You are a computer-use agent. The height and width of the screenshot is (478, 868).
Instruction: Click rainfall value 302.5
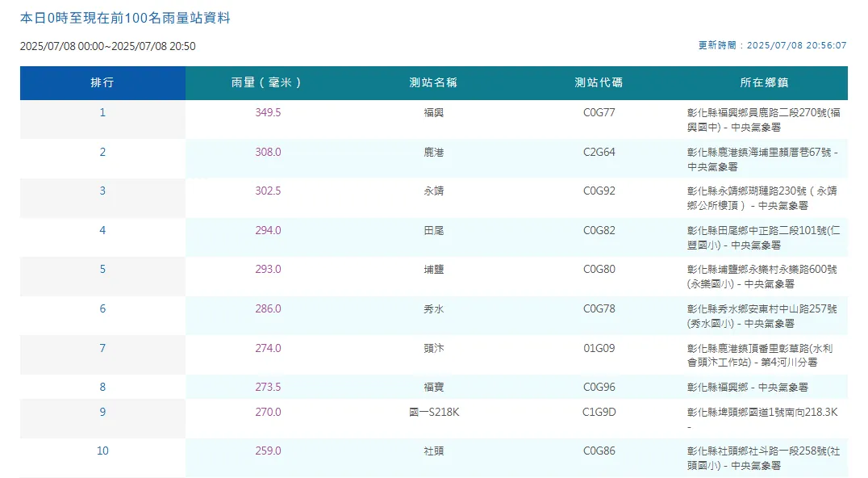268,191
